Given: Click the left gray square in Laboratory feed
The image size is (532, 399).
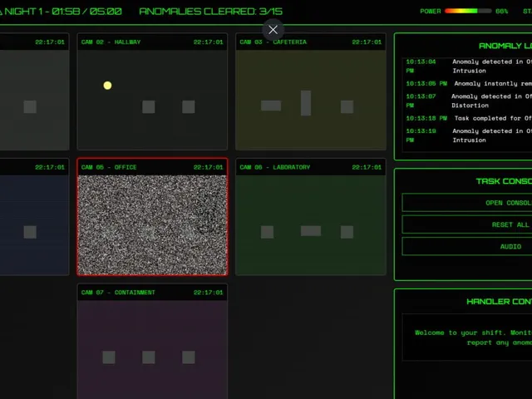Looking at the screenshot, I should 268,232.
